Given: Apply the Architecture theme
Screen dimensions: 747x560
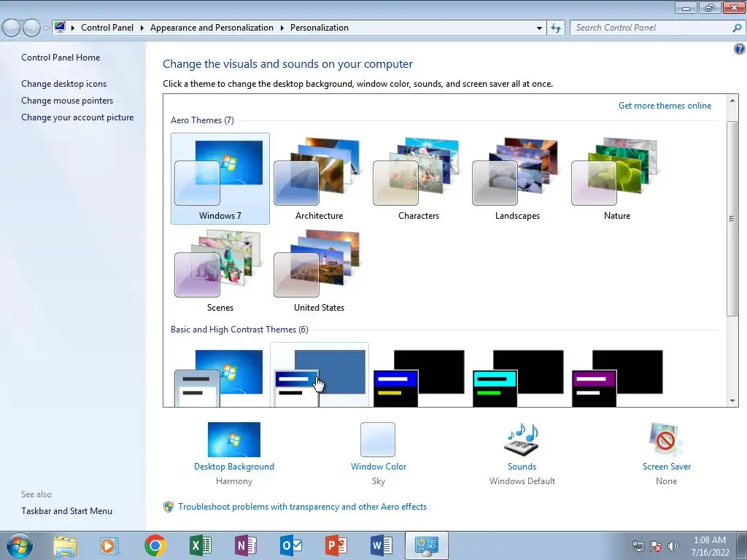Looking at the screenshot, I should pyautogui.click(x=320, y=179).
